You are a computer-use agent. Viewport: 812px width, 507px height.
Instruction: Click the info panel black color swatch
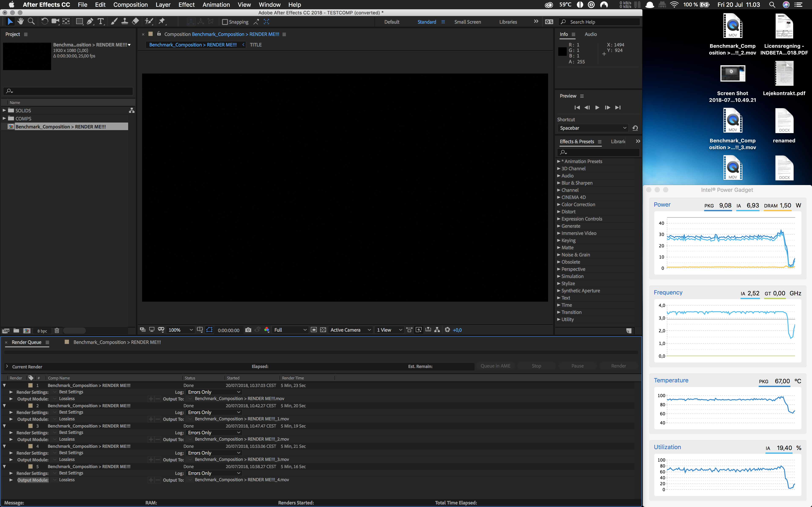pos(562,52)
